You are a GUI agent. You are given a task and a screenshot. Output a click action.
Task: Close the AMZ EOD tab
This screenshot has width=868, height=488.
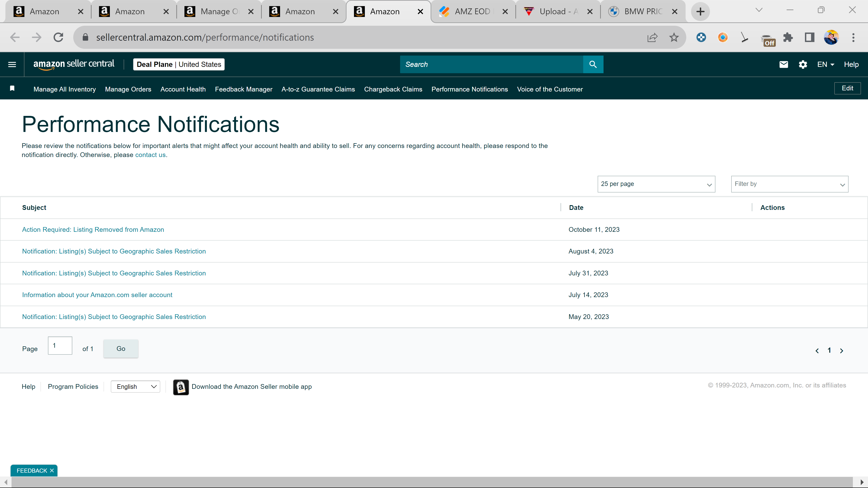505,12
